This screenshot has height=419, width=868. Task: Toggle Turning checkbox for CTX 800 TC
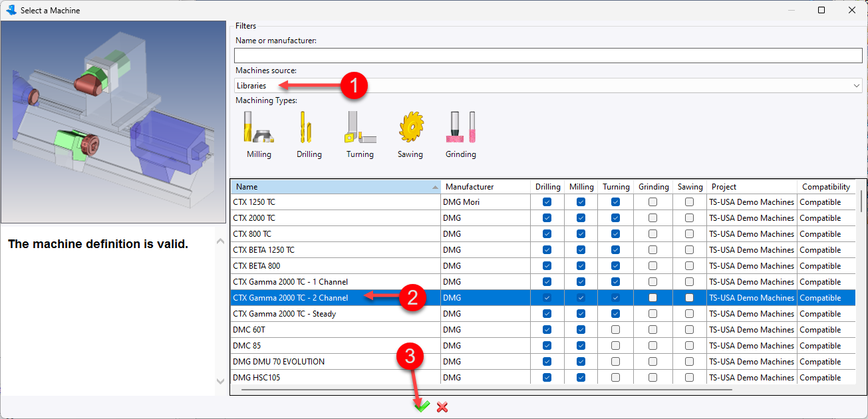point(615,234)
